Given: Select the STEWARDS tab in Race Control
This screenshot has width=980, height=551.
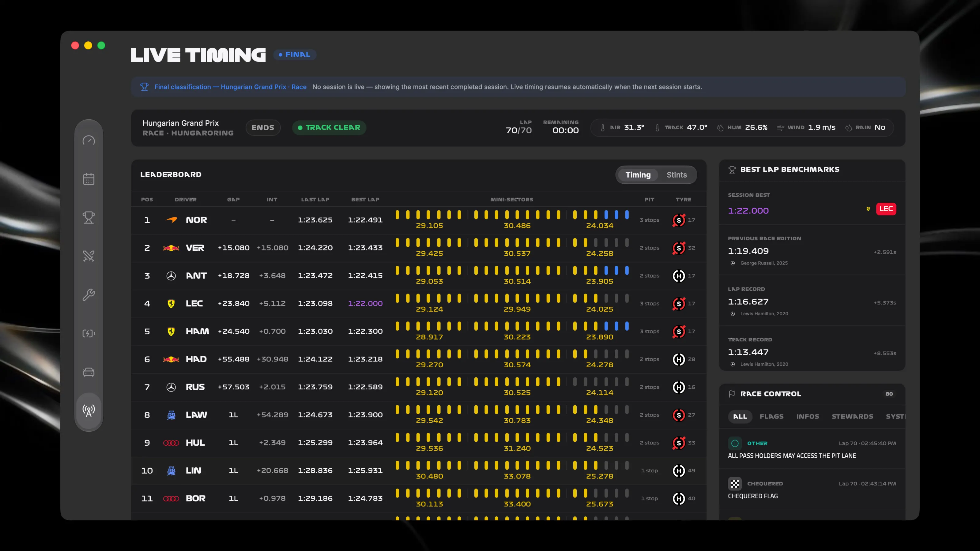Looking at the screenshot, I should (x=853, y=417).
